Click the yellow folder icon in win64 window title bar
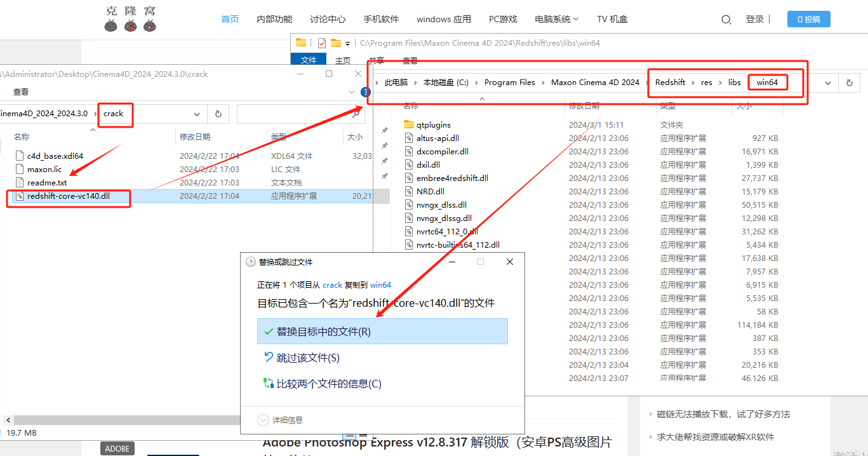868x456 pixels. point(301,43)
